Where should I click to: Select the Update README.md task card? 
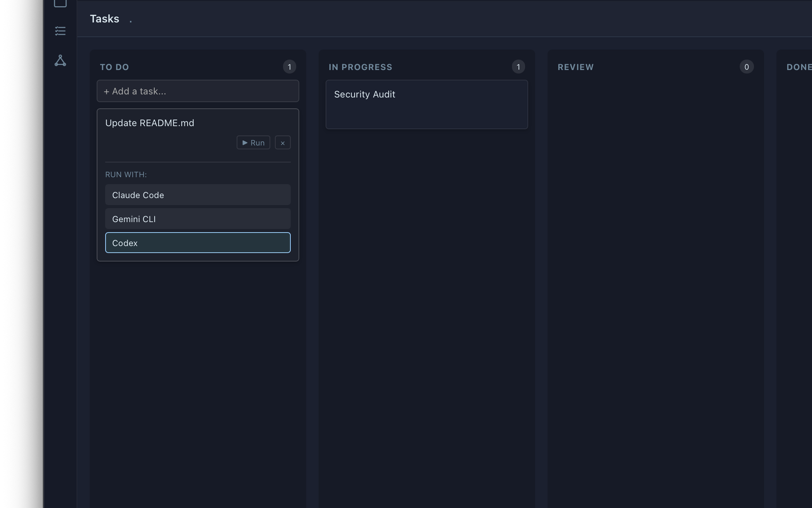tap(150, 122)
